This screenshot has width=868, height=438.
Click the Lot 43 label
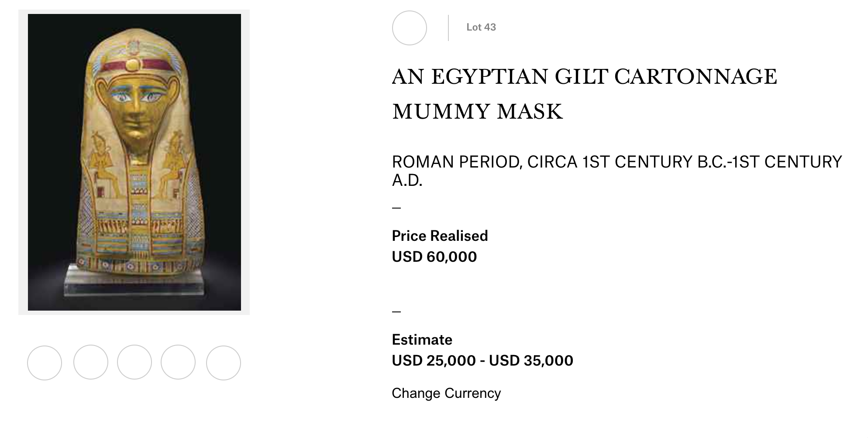[481, 27]
